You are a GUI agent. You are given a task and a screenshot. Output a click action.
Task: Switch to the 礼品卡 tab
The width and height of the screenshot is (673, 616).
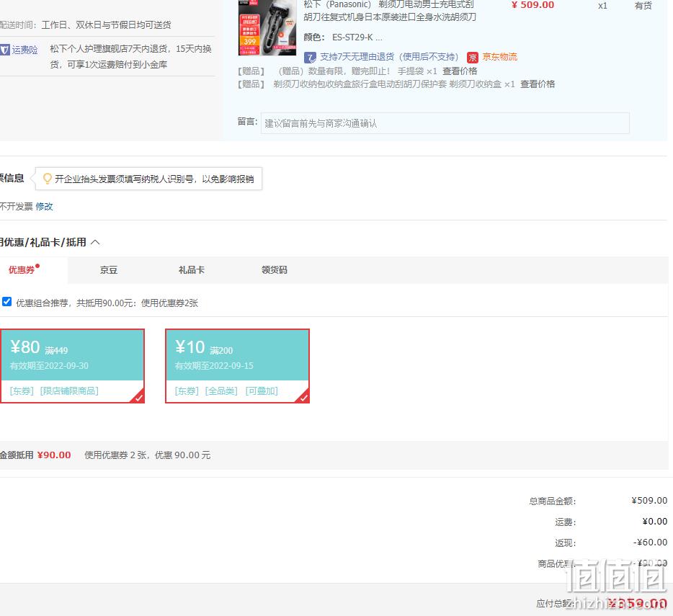(192, 270)
